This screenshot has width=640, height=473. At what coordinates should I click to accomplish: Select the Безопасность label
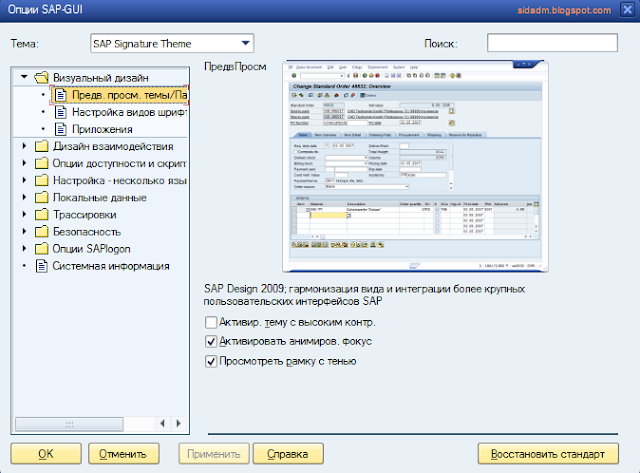[87, 232]
